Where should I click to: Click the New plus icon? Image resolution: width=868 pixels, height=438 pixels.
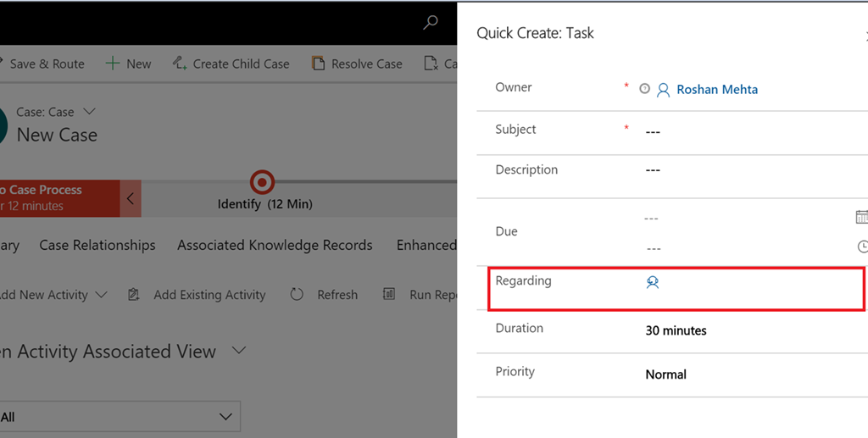[x=113, y=63]
